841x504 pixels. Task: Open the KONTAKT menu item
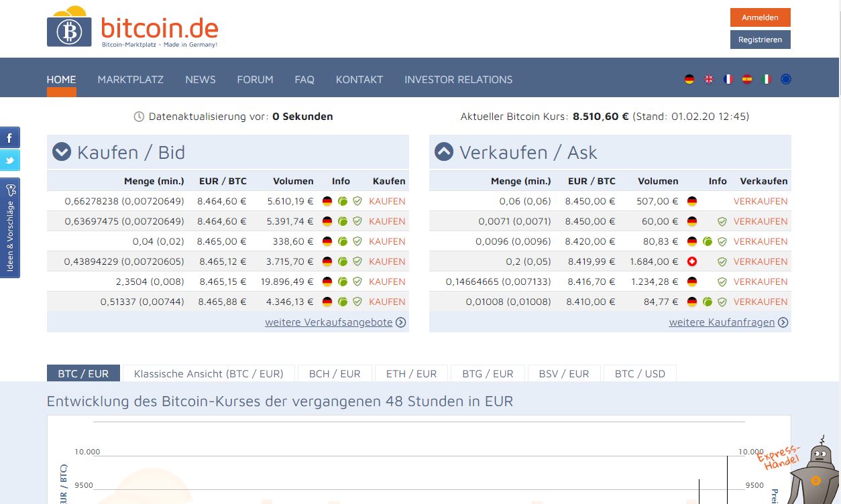[359, 79]
